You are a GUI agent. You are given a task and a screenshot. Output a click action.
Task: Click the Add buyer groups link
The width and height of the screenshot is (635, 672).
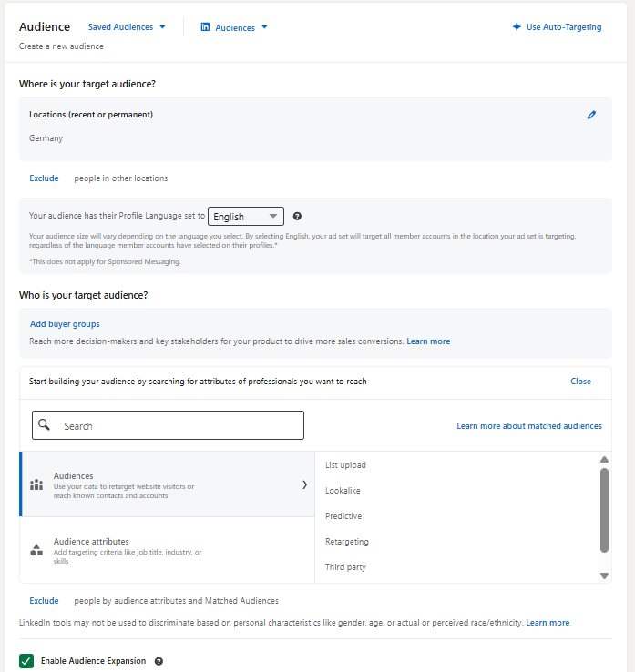(x=65, y=324)
